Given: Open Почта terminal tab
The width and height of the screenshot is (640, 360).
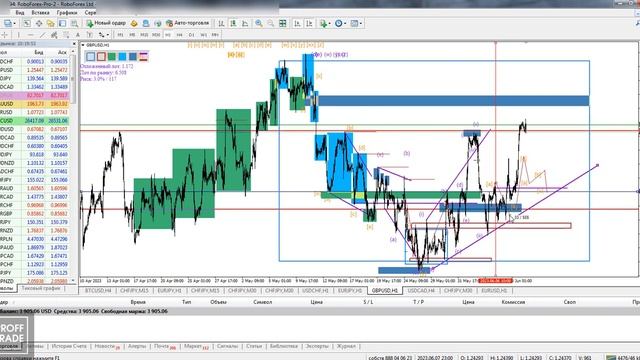Looking at the screenshot, I should 164,346.
